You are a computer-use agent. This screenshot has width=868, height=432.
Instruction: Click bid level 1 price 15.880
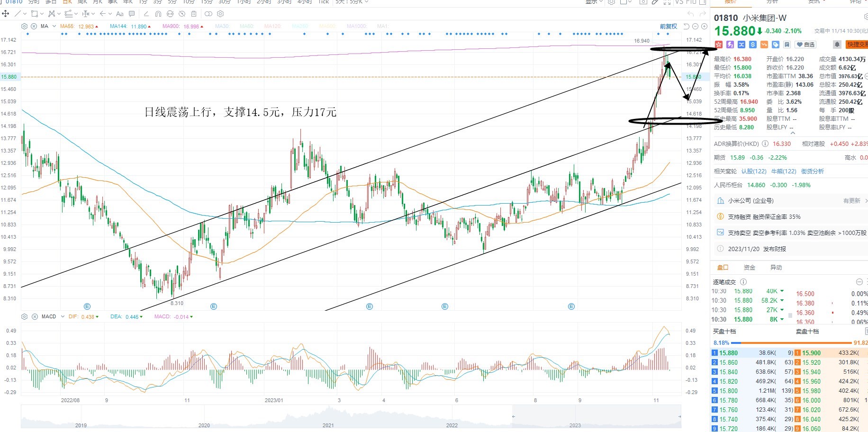pyautogui.click(x=729, y=353)
